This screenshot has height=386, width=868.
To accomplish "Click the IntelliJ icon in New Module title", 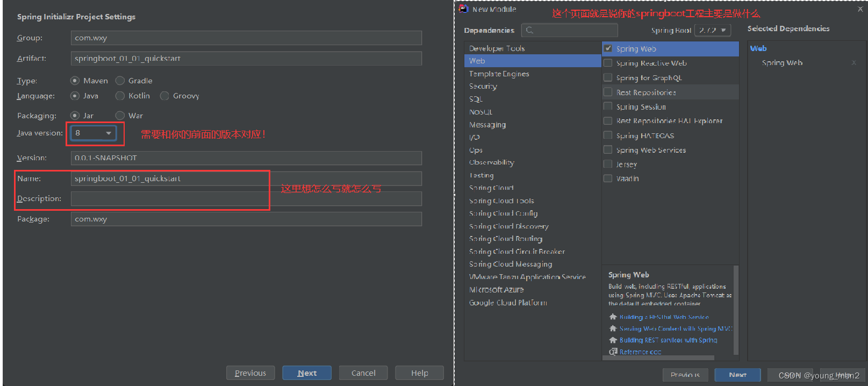I will click(464, 9).
